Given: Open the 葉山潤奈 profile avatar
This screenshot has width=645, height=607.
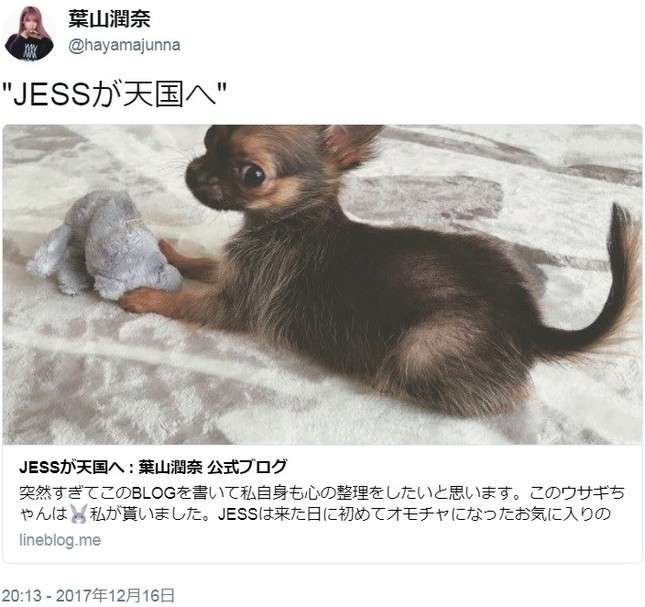Looking at the screenshot, I should [29, 33].
